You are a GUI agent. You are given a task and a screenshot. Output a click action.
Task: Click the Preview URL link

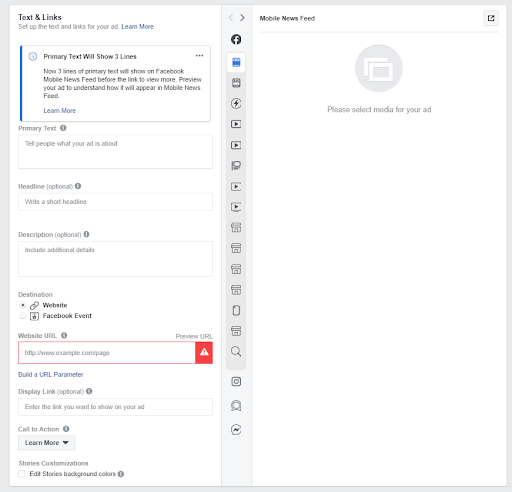pos(194,336)
